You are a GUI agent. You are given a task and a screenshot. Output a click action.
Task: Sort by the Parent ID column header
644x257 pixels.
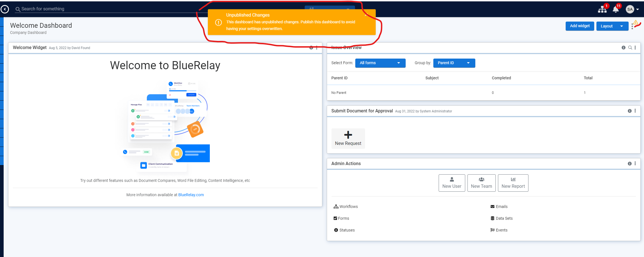coord(339,78)
